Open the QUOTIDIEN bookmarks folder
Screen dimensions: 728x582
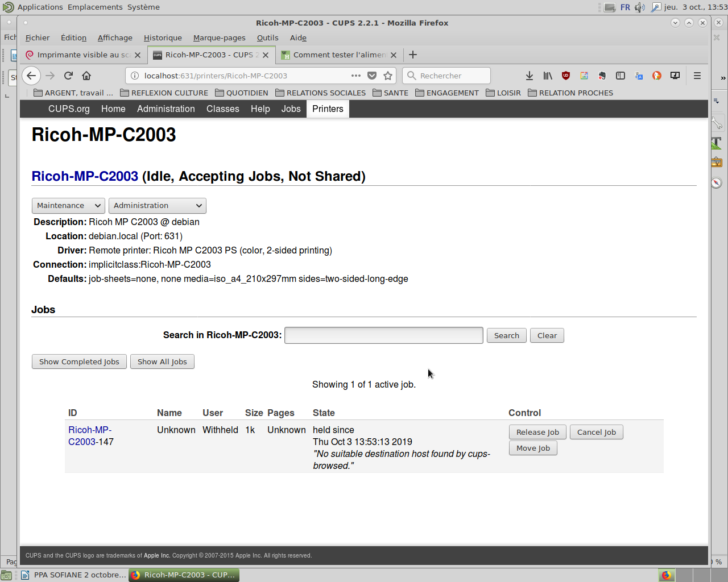coord(242,93)
